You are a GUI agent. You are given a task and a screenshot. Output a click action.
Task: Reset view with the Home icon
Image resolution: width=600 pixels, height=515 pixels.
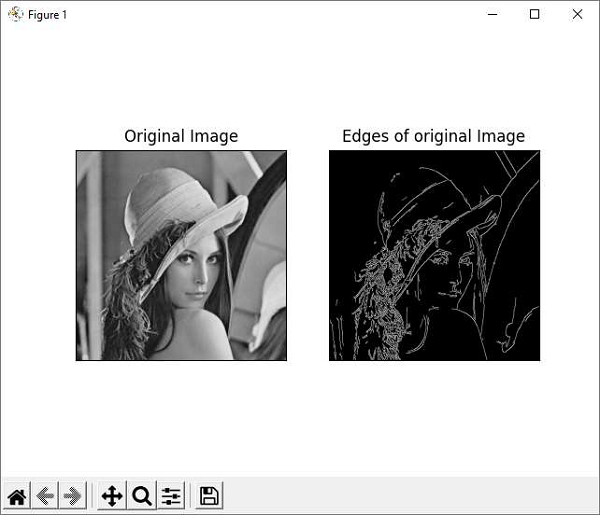point(17,496)
